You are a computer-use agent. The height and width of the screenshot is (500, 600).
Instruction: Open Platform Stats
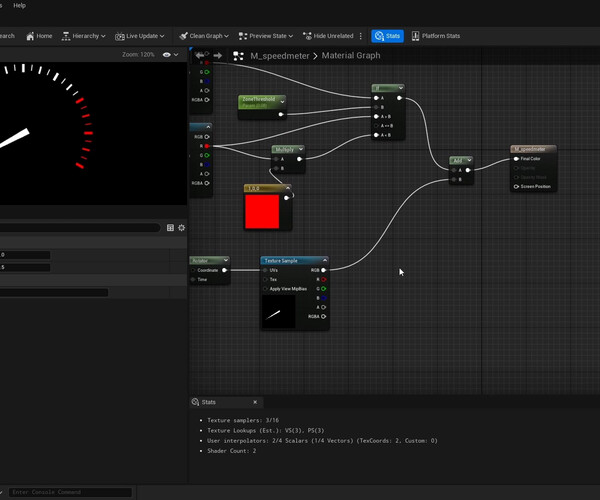pos(436,36)
